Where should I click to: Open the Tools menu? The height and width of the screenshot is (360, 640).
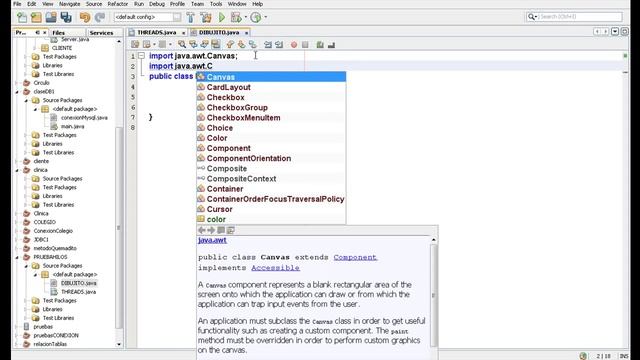click(x=216, y=4)
